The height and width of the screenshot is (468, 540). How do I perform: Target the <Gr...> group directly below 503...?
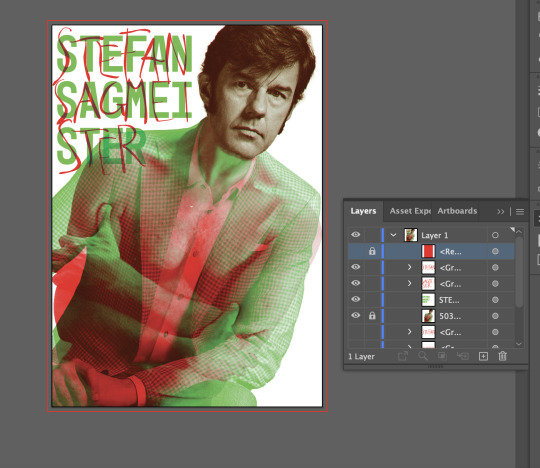tap(495, 332)
